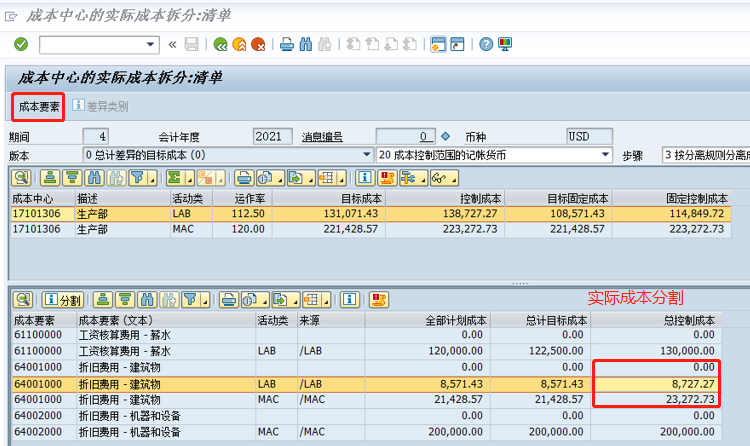750x446 pixels.
Task: Click the Customize Local Layout monitor icon
Action: tap(505, 45)
